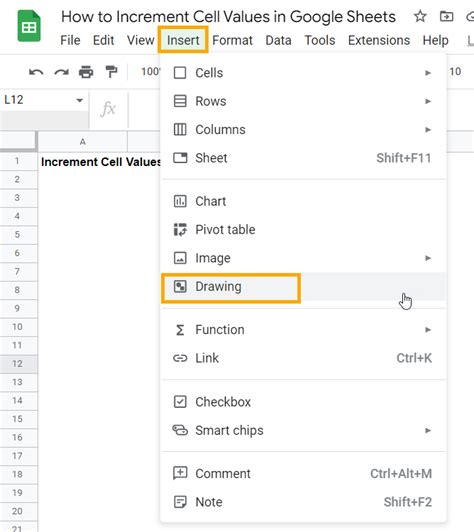This screenshot has height=532, width=474.
Task: Select row 5 header
Action: click(x=18, y=234)
